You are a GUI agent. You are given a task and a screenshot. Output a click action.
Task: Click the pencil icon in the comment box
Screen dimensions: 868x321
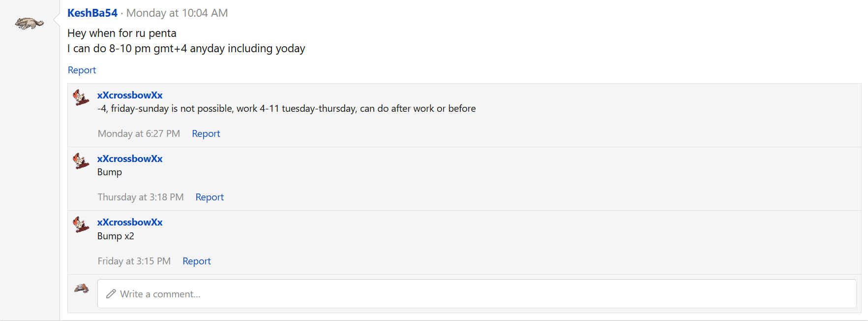click(x=111, y=294)
